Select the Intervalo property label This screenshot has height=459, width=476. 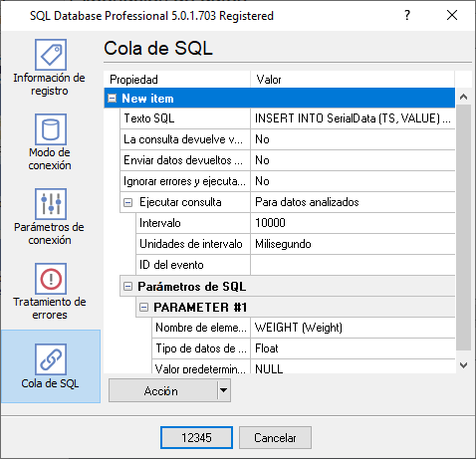tap(160, 223)
